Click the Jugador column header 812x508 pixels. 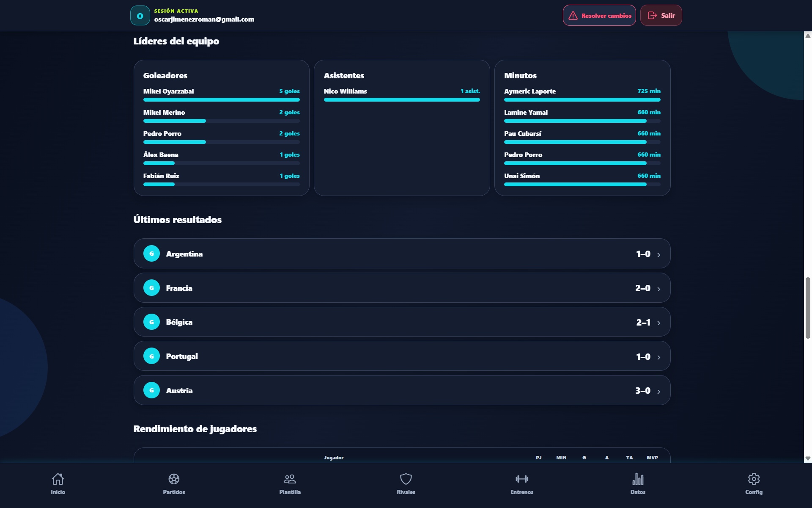[334, 458]
